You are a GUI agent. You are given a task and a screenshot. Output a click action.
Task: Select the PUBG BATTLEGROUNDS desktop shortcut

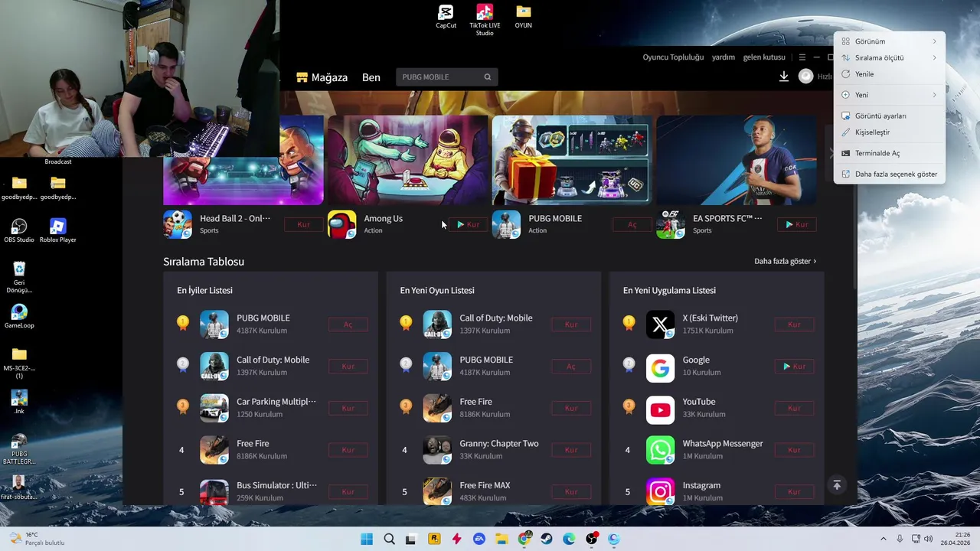19,449
